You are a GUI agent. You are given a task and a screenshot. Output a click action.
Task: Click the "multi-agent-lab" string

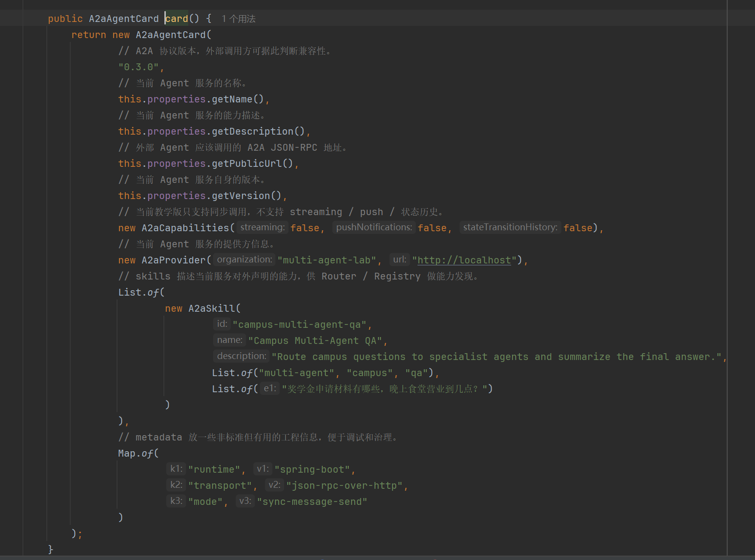point(327,260)
